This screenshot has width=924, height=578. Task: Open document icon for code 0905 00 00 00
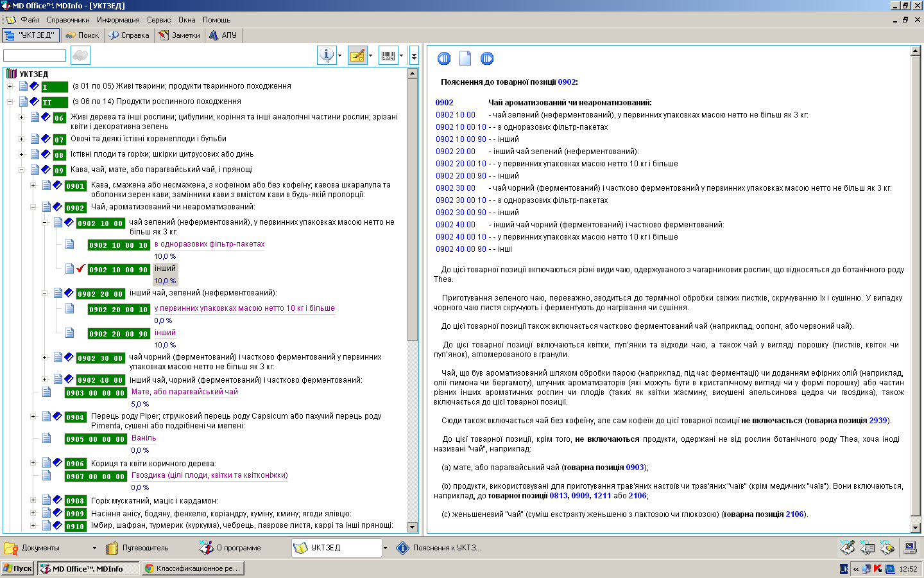[x=47, y=438]
